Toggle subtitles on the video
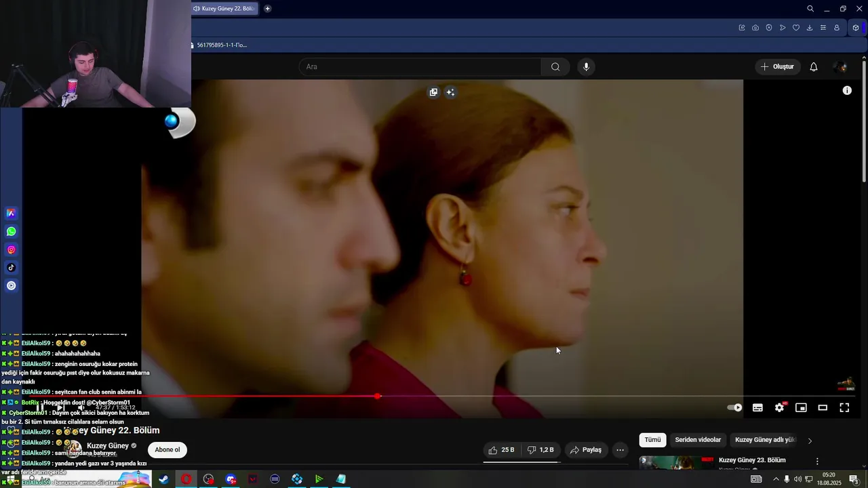 (757, 407)
